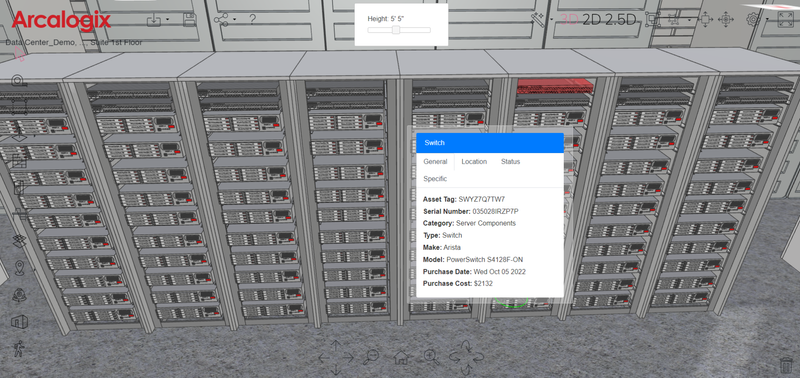Select the location pin tool in sidebar

19,267
